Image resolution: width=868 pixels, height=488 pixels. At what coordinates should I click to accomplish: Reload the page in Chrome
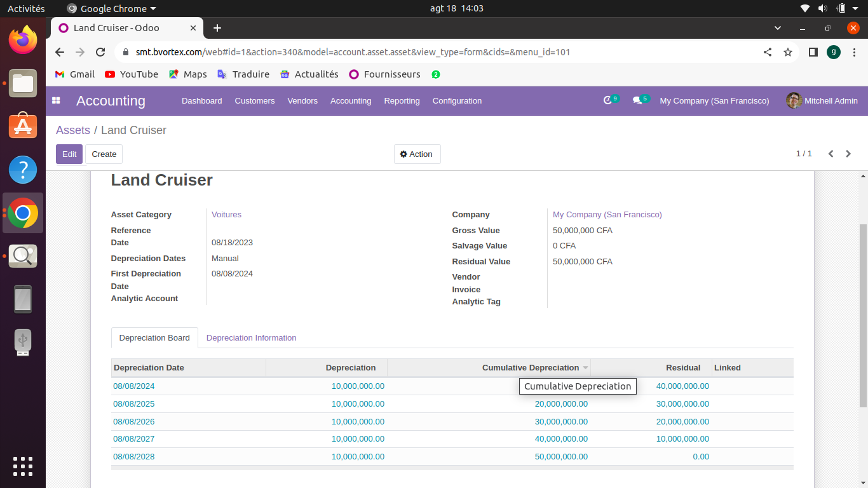tap(100, 52)
